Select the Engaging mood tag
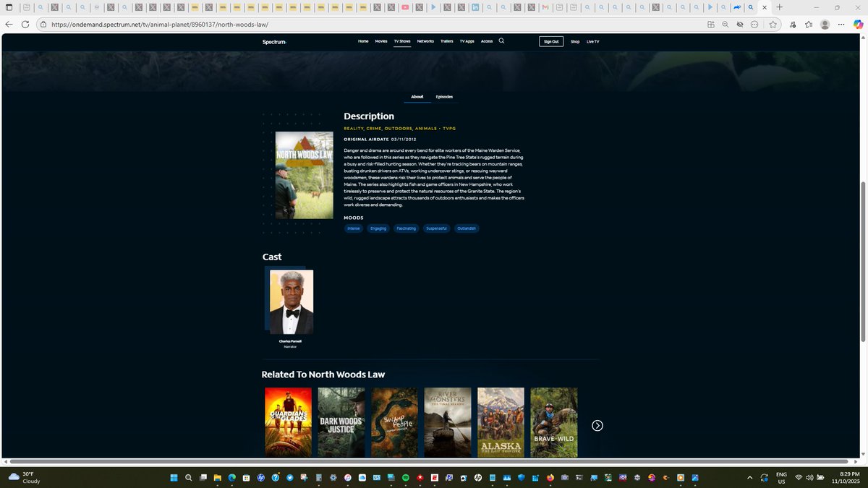The image size is (868, 488). 378,228
